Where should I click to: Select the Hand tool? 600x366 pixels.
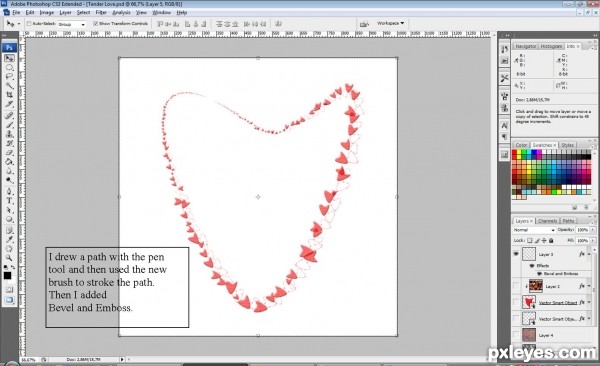tap(9, 249)
